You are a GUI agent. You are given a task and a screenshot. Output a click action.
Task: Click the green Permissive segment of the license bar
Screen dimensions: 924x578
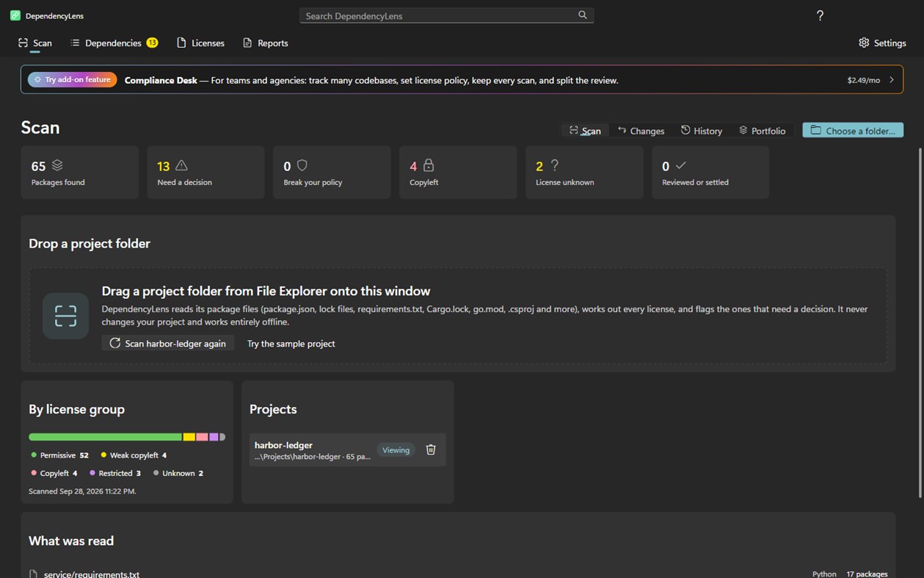105,437
